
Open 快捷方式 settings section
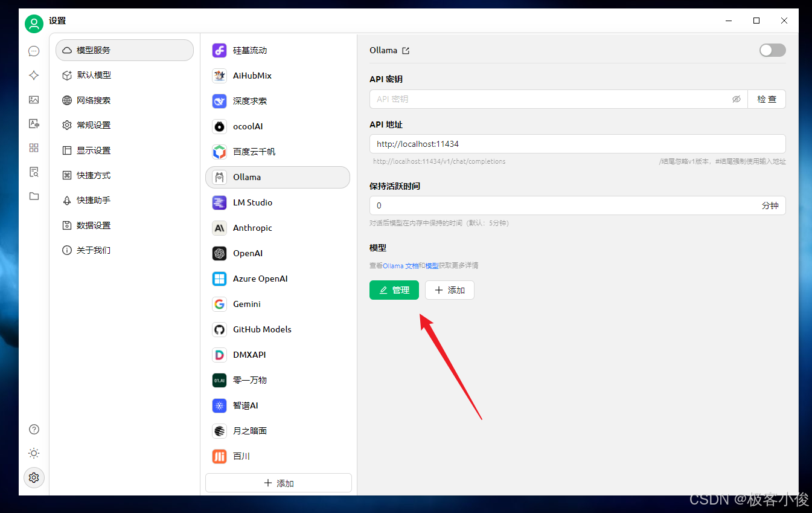(x=124, y=175)
